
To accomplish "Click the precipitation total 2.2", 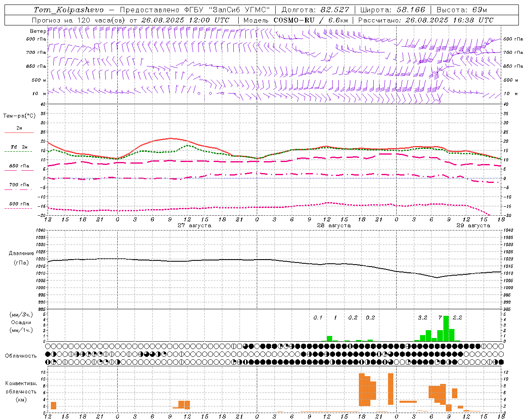I will pyautogui.click(x=457, y=318).
